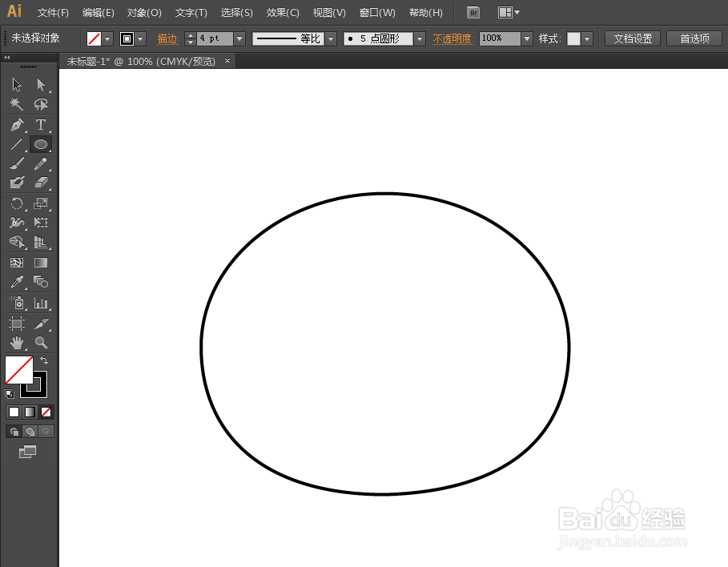Select the Line Segment tool
Screen dimensions: 728x567
(x=17, y=144)
